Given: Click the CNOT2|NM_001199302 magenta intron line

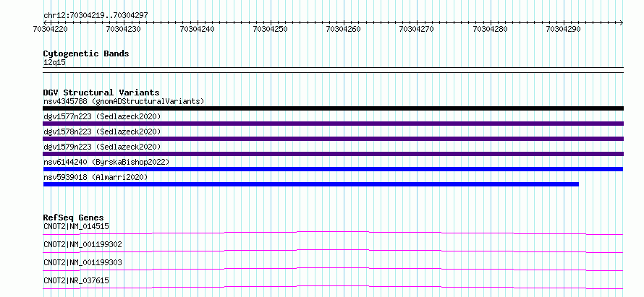Looking at the screenshot, I should click(333, 251).
